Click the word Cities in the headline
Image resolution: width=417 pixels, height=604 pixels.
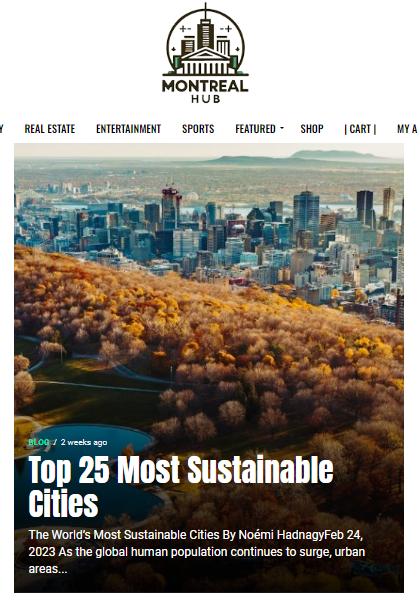(63, 503)
